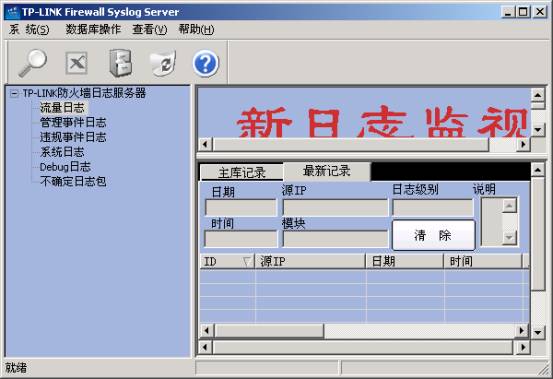The width and height of the screenshot is (553, 379).
Task: Click the ID column sort arrow
Action: tap(247, 262)
